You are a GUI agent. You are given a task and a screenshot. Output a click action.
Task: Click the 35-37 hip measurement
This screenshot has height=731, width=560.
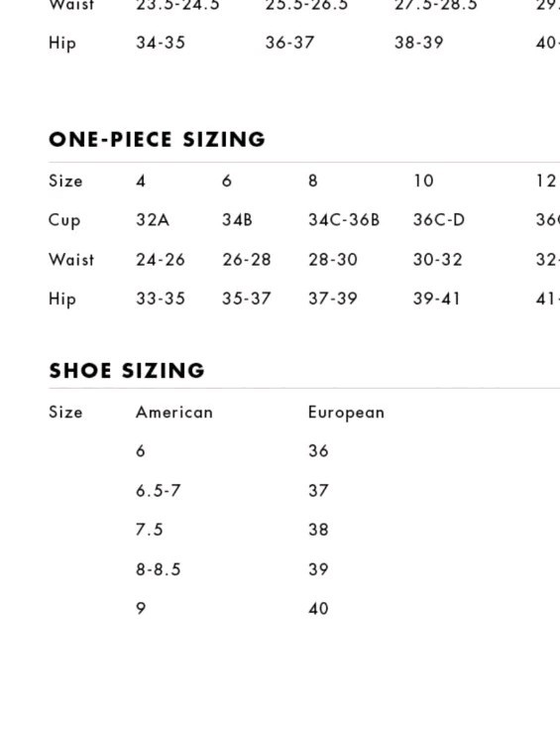tap(247, 299)
